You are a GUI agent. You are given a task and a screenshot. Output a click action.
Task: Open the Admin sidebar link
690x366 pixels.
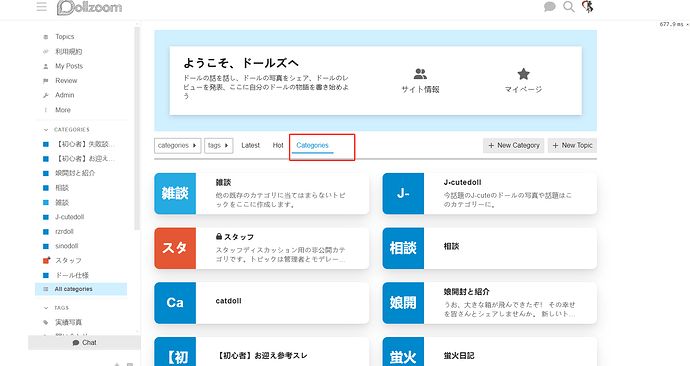pyautogui.click(x=64, y=95)
